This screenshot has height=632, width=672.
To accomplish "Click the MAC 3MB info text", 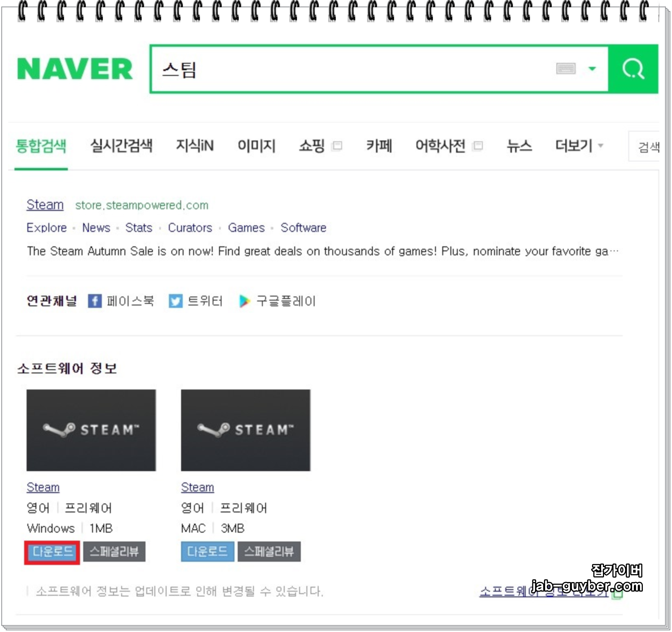I will click(x=213, y=528).
